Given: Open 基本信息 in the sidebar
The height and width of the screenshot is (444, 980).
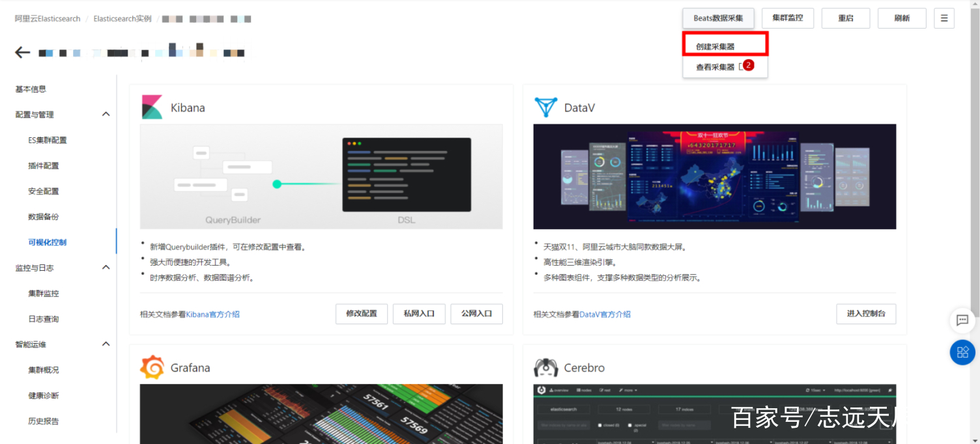Looking at the screenshot, I should point(31,89).
